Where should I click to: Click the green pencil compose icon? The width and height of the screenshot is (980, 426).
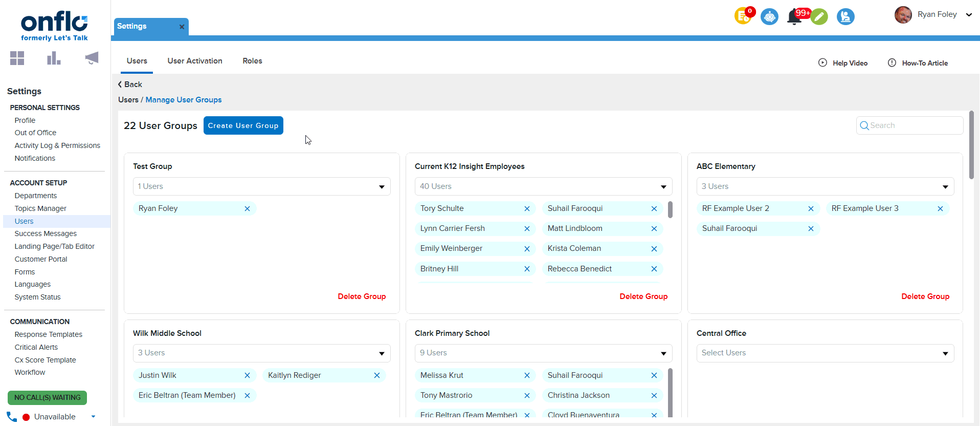click(819, 17)
